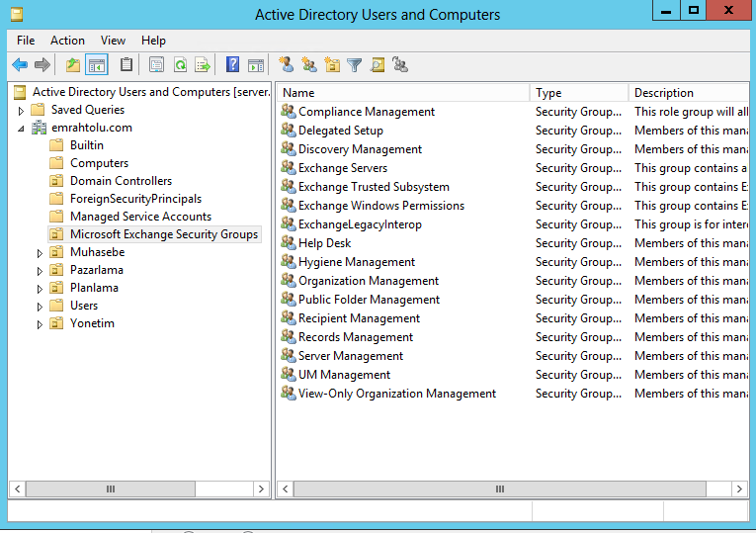Select ForeignSecurityPrincipals in tree
The width and height of the screenshot is (756, 533).
135,199
